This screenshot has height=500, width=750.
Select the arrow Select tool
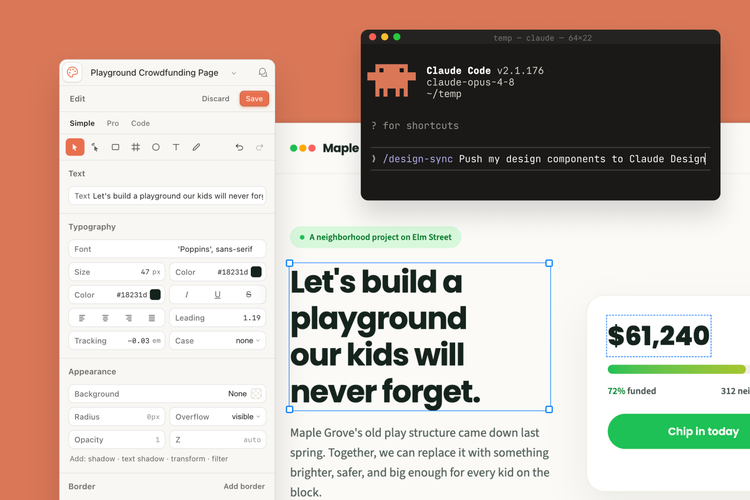point(75,147)
